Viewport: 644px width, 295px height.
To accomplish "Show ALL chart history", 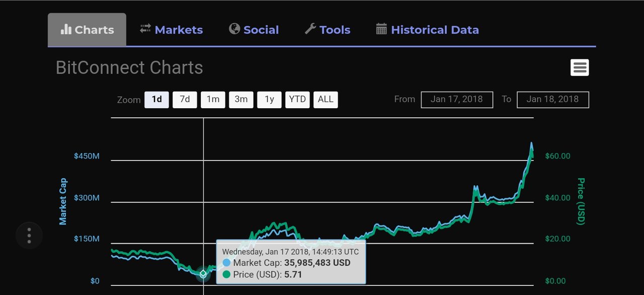I will click(326, 100).
